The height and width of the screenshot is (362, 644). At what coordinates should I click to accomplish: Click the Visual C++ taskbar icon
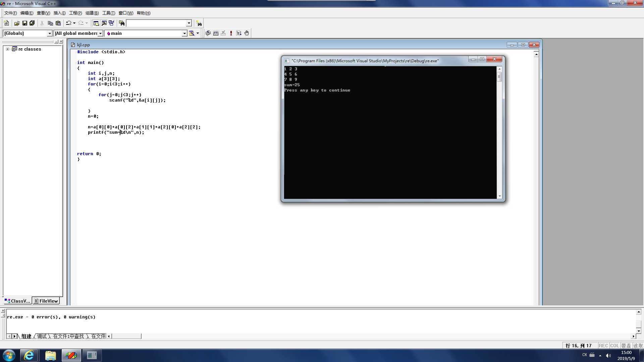pos(71,355)
